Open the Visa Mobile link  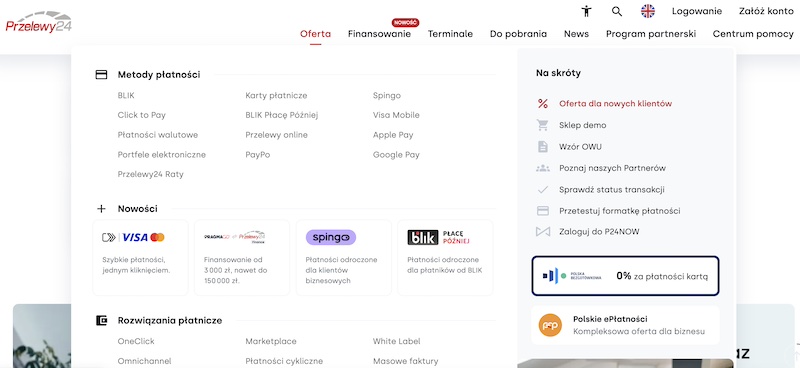pyautogui.click(x=396, y=115)
